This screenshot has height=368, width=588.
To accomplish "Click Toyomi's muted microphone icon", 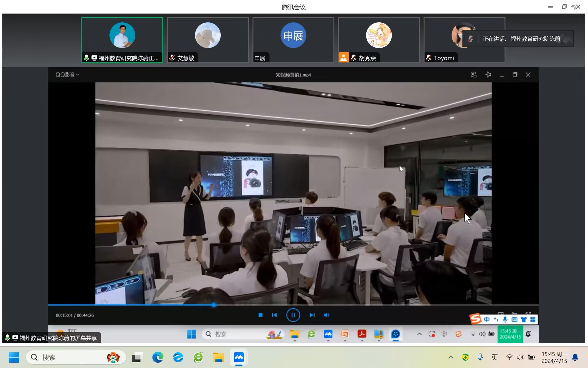I will pos(428,58).
